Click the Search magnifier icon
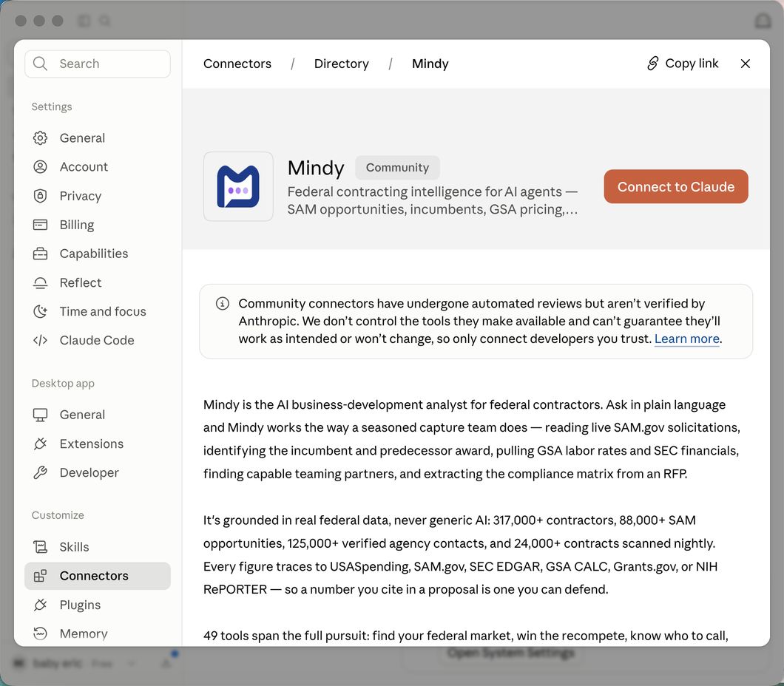The width and height of the screenshot is (784, 686). click(40, 64)
